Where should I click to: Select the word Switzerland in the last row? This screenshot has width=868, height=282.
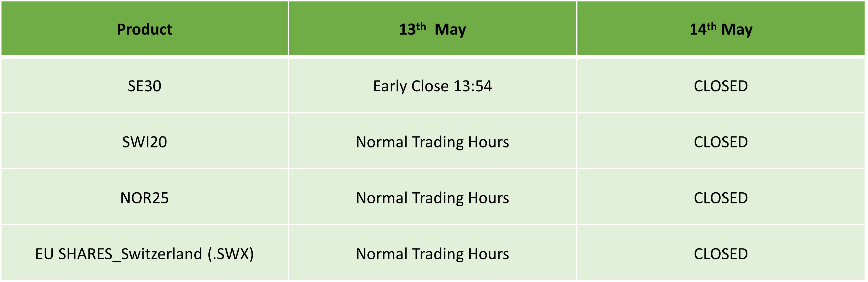[x=161, y=254]
